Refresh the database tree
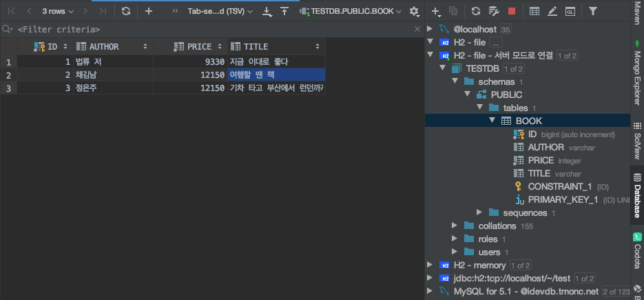Image resolution: width=644 pixels, height=300 pixels. click(x=476, y=11)
